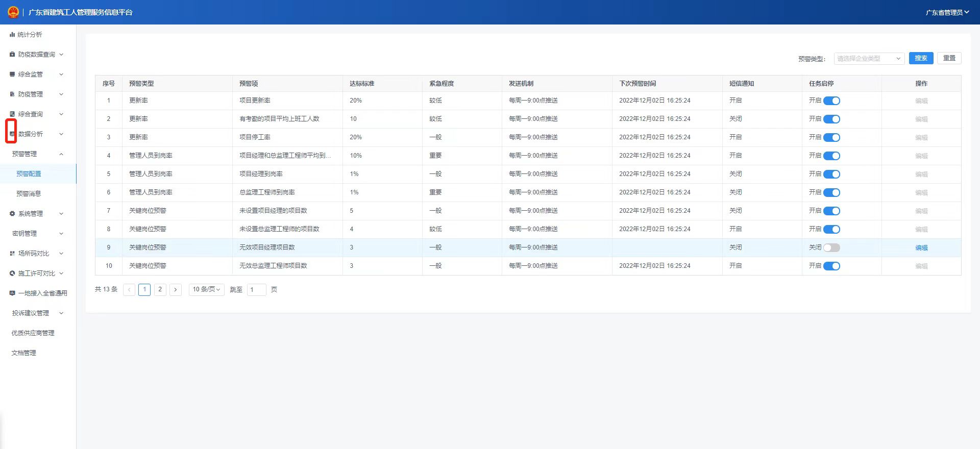Click the icon beside 综合查询
This screenshot has height=449, width=980.
pyautogui.click(x=12, y=114)
